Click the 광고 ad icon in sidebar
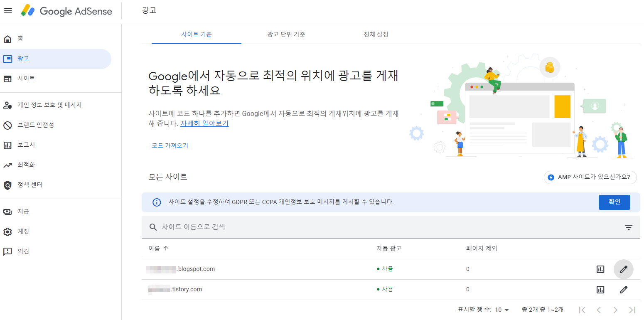 [7, 59]
